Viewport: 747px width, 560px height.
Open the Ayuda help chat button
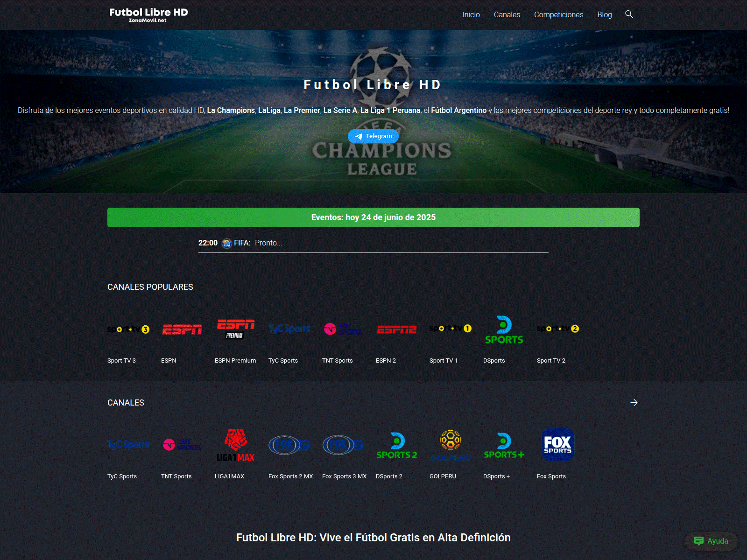coord(711,541)
